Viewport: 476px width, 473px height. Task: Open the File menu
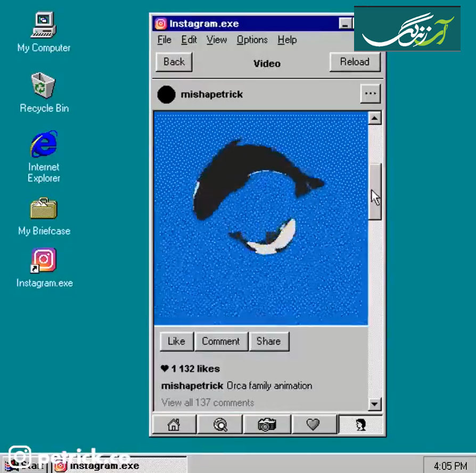164,40
